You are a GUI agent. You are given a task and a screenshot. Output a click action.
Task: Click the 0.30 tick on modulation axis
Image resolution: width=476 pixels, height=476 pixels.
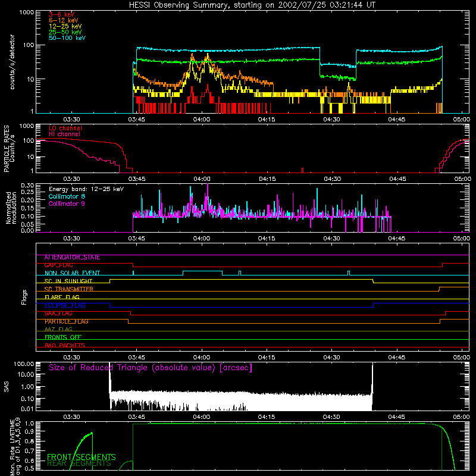click(27, 186)
